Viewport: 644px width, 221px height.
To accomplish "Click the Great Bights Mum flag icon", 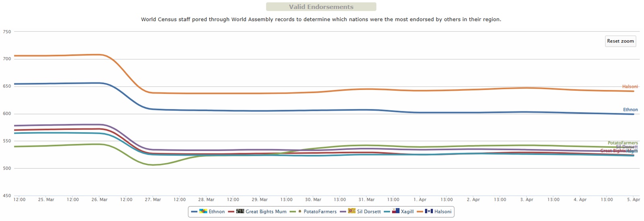I will pos(240,211).
